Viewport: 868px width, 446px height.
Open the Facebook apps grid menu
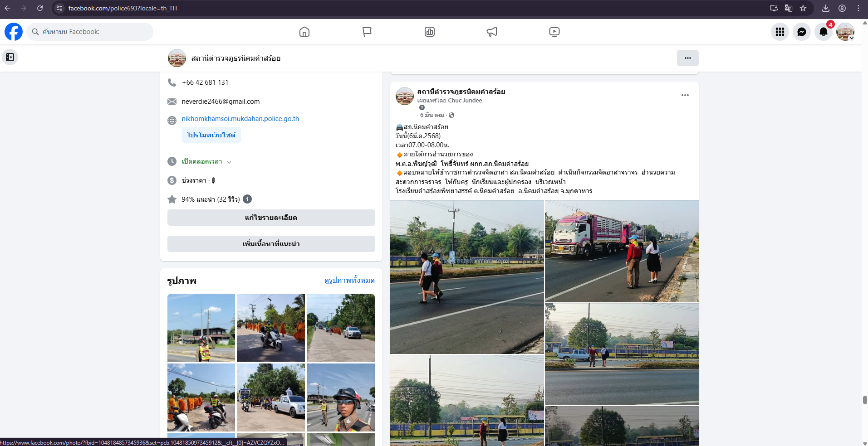(x=780, y=32)
